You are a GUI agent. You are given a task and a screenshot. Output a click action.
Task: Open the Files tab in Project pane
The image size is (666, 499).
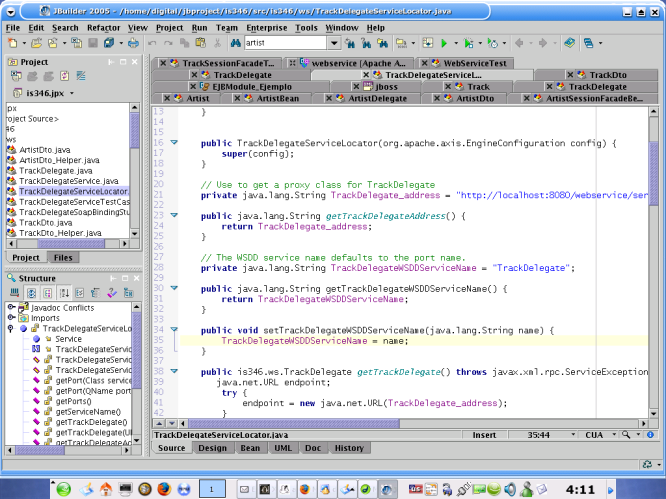tap(63, 258)
